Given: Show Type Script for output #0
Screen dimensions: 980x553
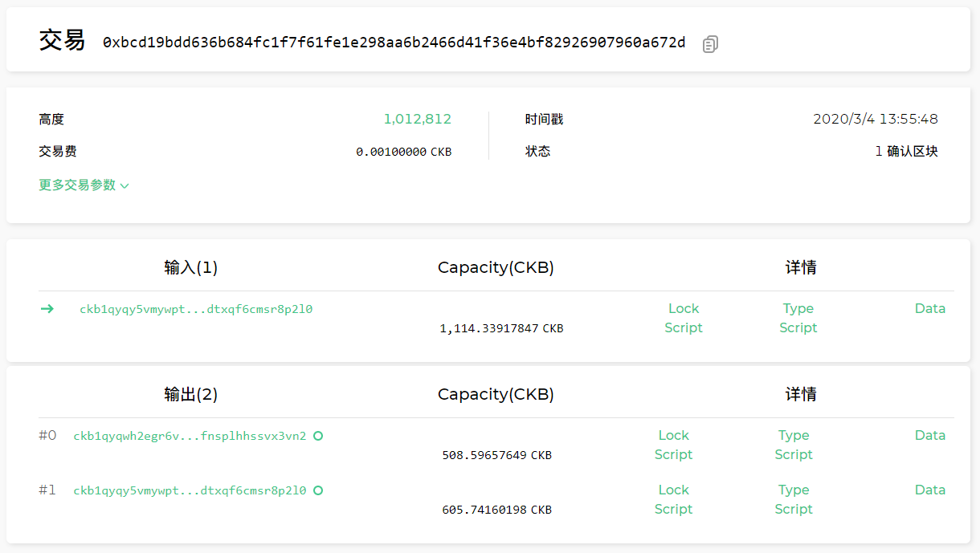Looking at the screenshot, I should click(x=794, y=445).
